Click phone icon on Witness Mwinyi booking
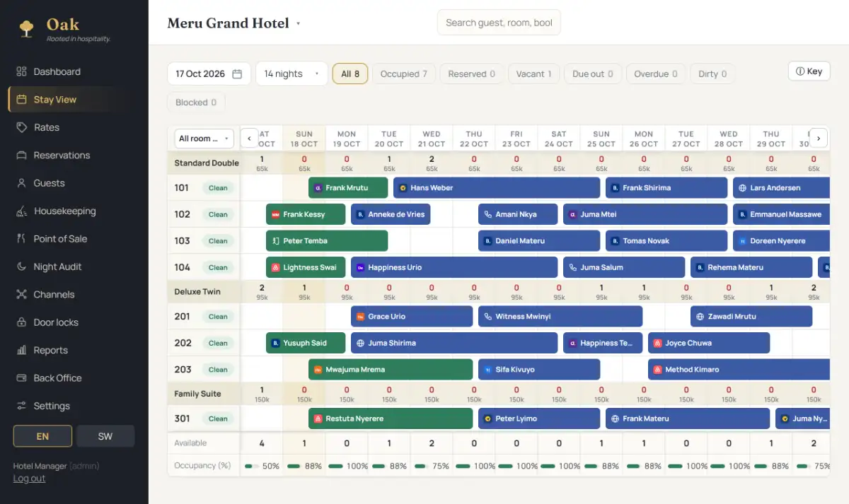 487,317
